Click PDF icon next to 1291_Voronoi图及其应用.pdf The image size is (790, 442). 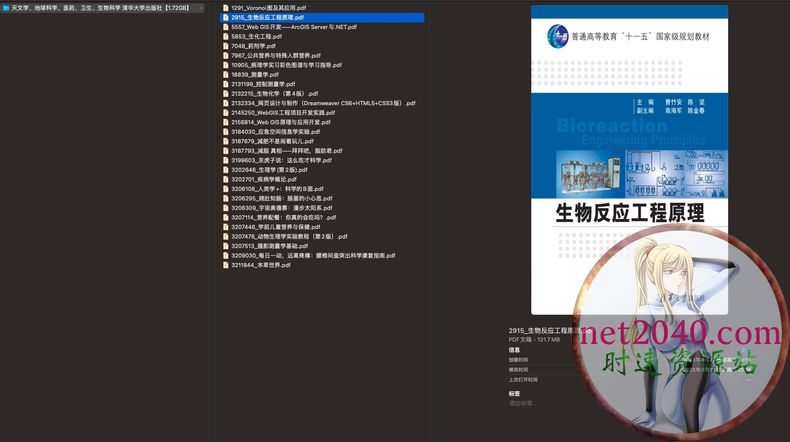click(x=225, y=8)
